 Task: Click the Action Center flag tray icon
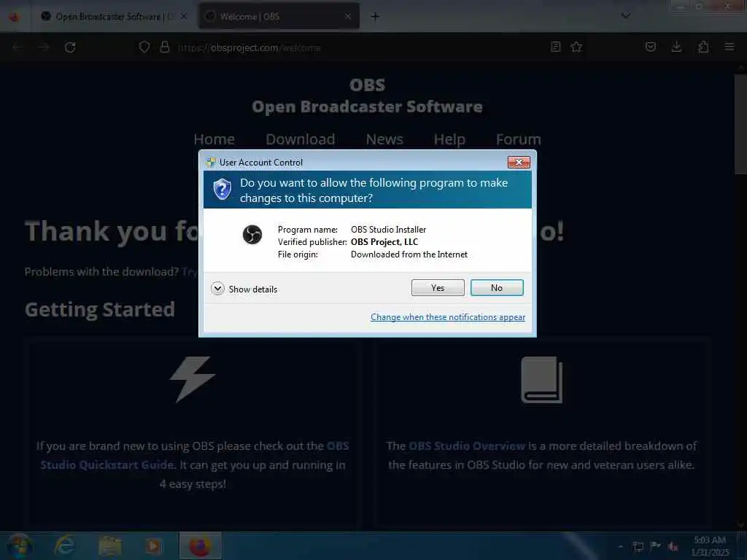coord(656,545)
